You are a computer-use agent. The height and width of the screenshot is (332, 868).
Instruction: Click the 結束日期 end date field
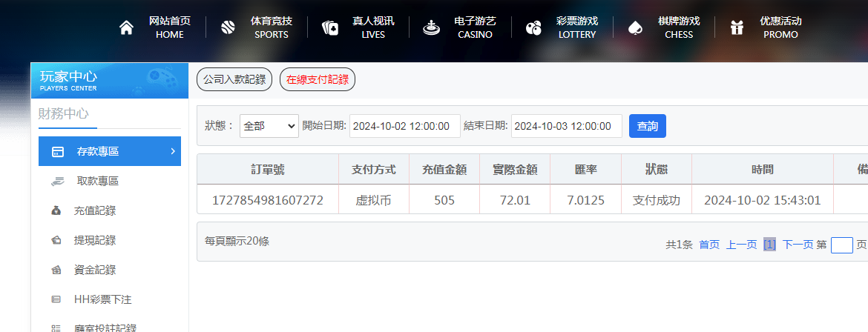[x=567, y=126]
